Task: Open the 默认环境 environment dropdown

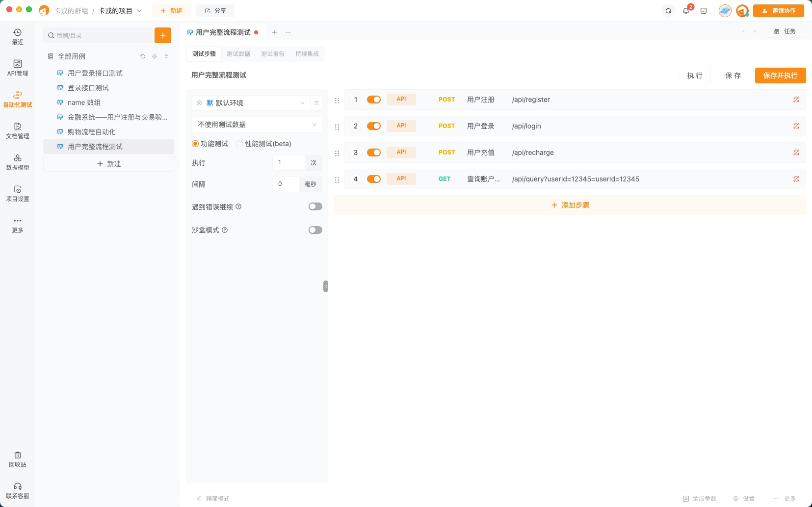Action: click(x=251, y=103)
